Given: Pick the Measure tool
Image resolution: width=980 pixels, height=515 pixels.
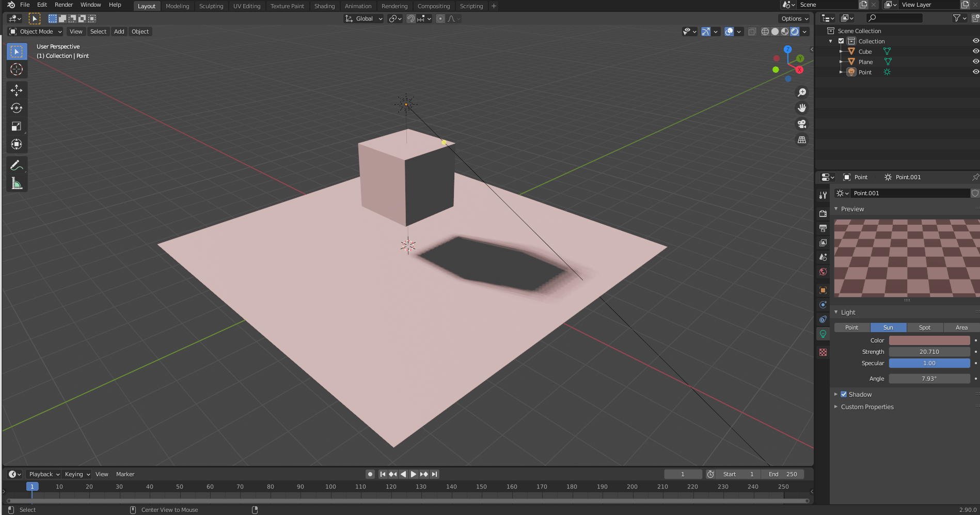Looking at the screenshot, I should (17, 184).
